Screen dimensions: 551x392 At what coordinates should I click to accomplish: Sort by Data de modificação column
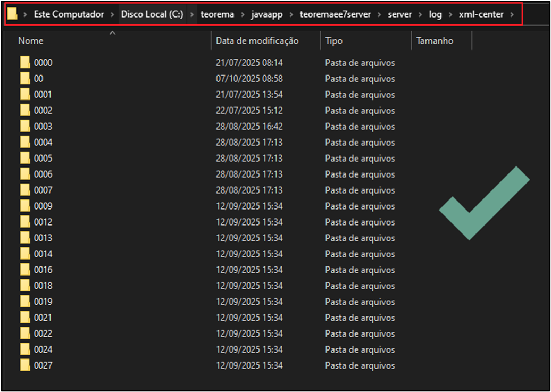pyautogui.click(x=257, y=41)
